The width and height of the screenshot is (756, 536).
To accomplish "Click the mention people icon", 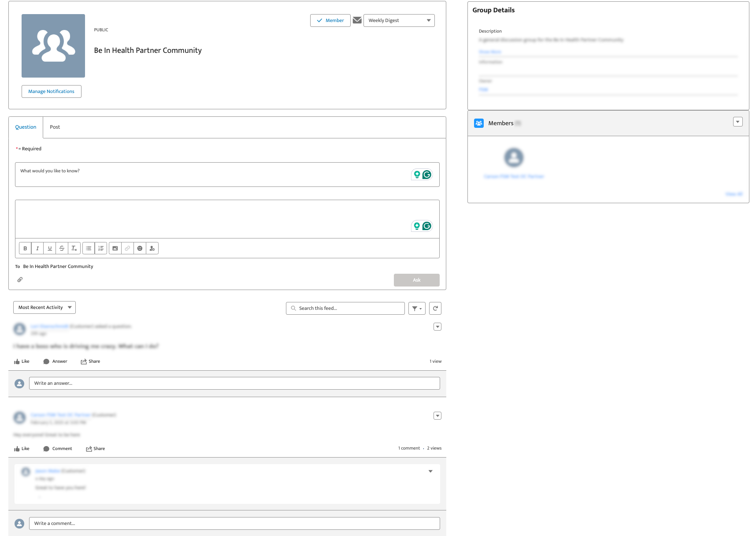I will pyautogui.click(x=152, y=248).
